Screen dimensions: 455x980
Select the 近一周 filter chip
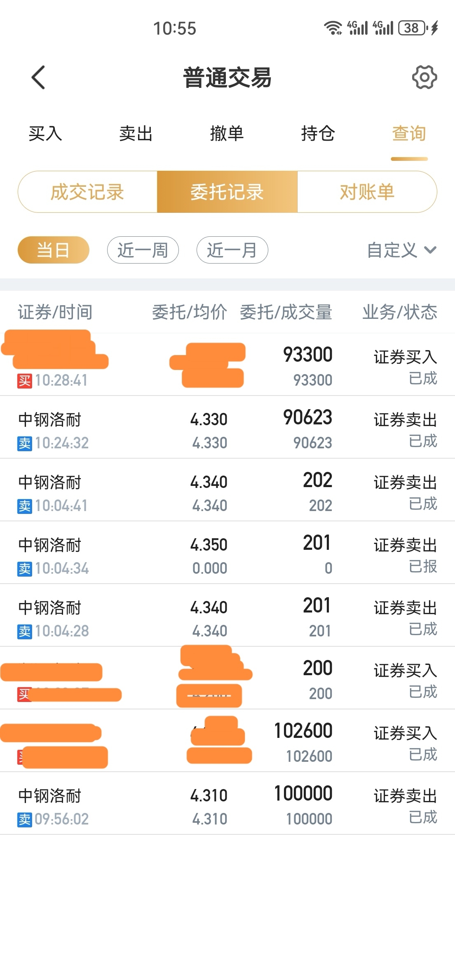click(143, 250)
